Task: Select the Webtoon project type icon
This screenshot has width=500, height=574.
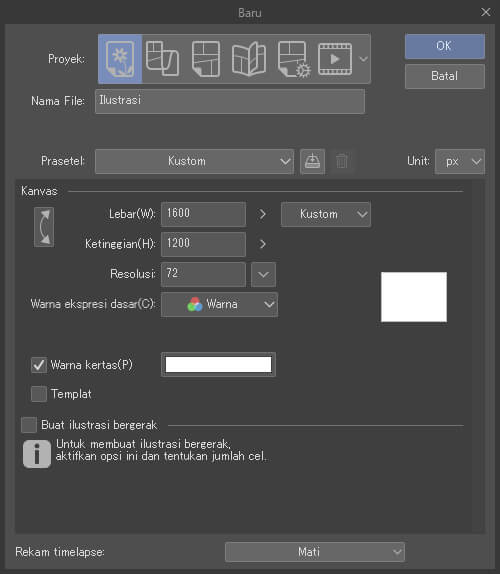Action: tap(162, 59)
